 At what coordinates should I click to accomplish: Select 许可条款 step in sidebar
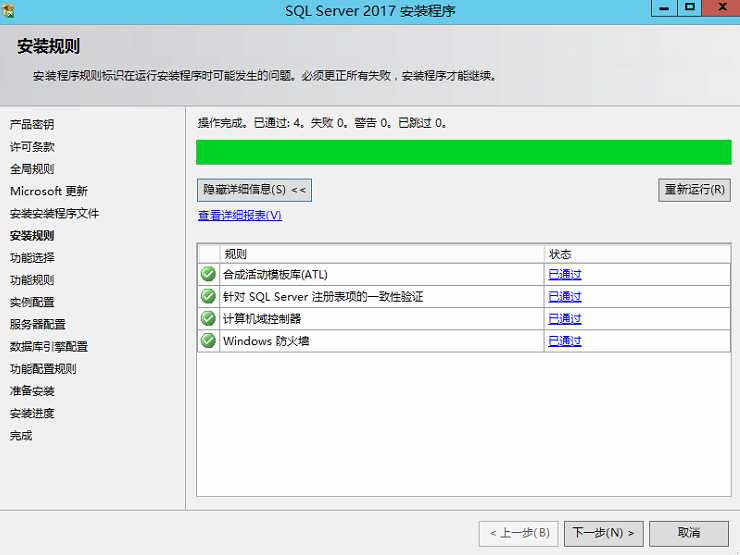coord(32,147)
